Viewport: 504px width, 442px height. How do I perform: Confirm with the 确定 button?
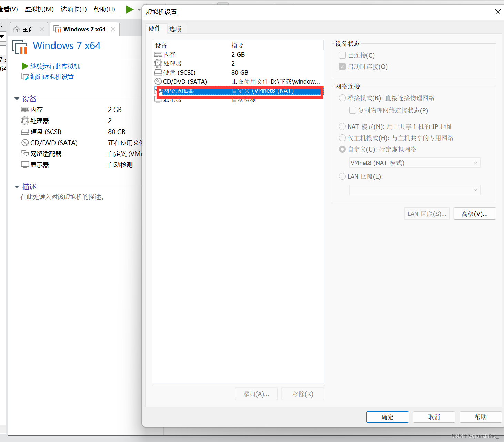[387, 417]
